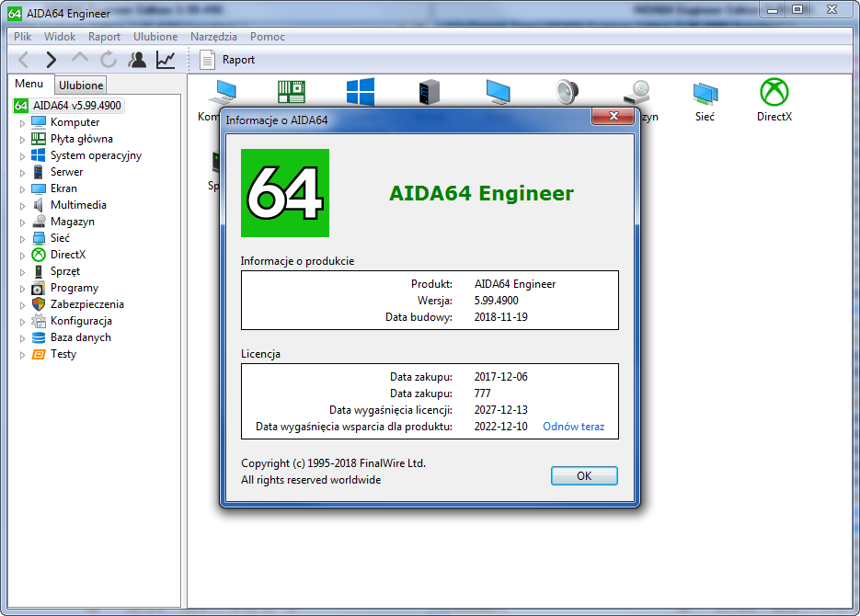
Task: Open the speaker multimedia icon in main pane
Action: tap(567, 92)
